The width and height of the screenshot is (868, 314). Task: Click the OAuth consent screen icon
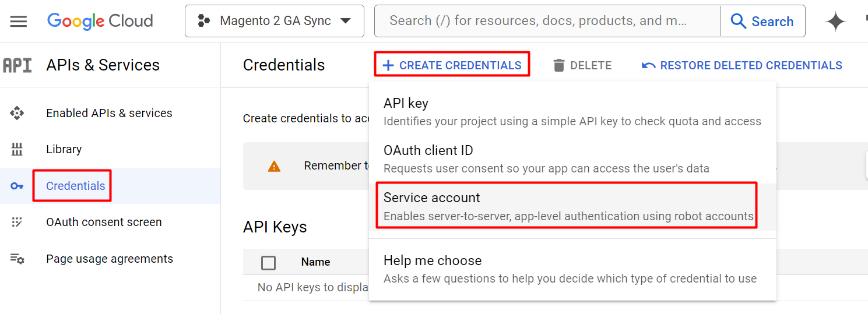(17, 222)
